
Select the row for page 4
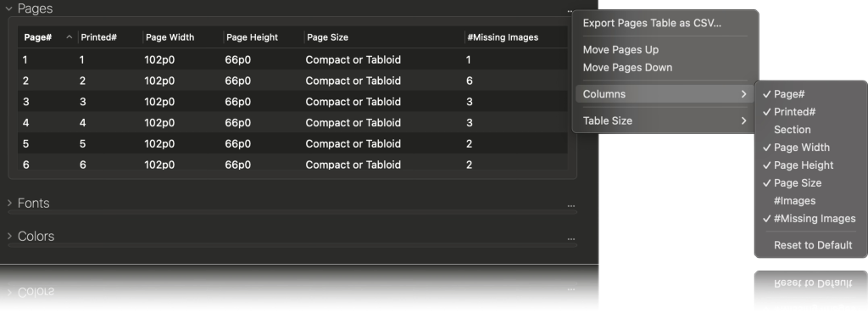292,123
